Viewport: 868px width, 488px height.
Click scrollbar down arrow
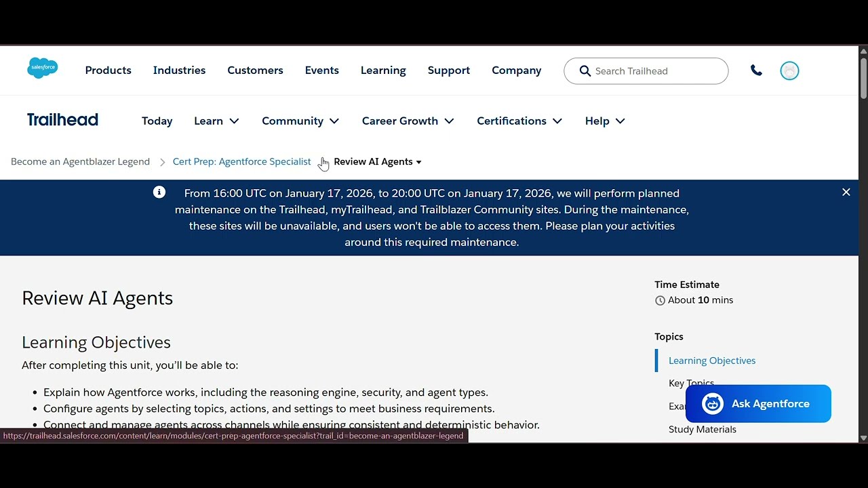[x=863, y=438]
